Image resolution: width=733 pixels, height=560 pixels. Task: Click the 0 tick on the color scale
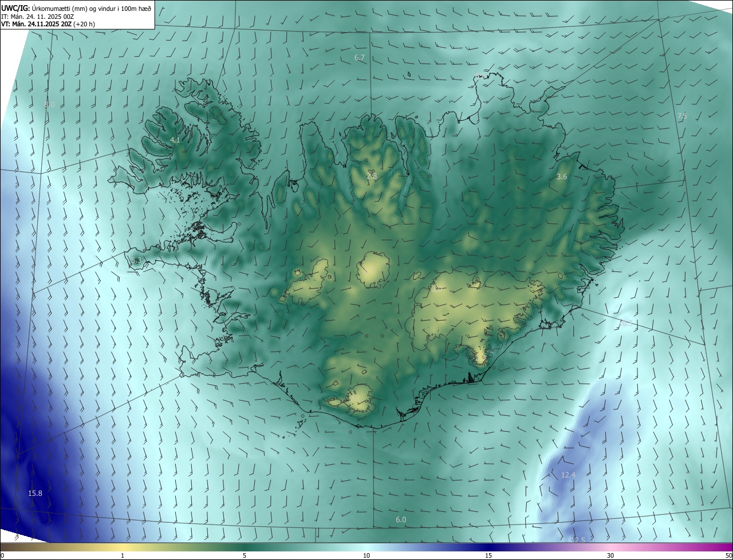2,555
